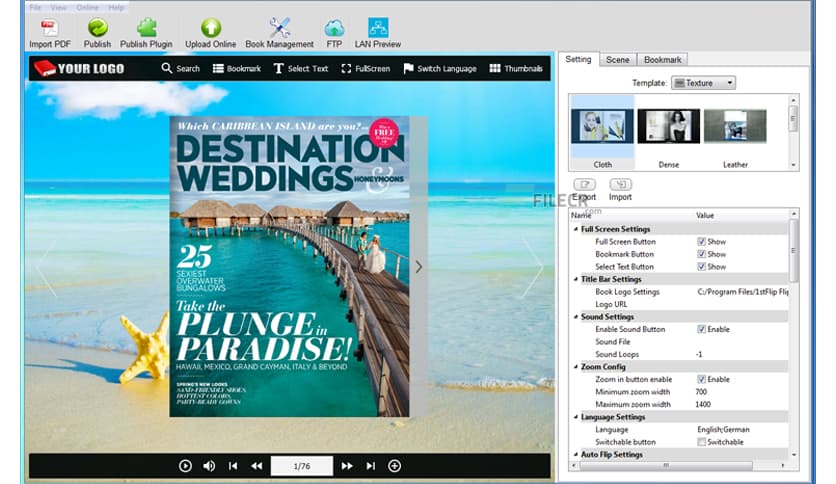This screenshot has height=484, width=836.
Task: Open the Help menu
Action: 116,7
